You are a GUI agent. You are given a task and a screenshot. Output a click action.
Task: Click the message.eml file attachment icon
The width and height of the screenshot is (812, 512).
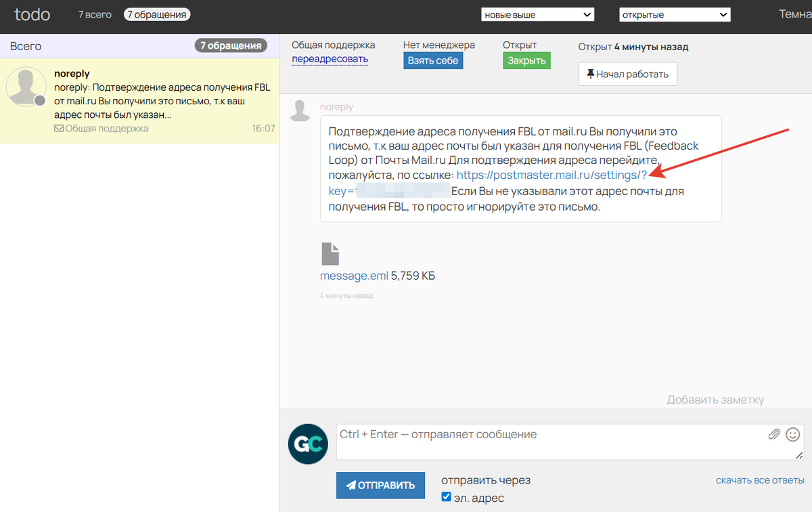click(x=330, y=253)
